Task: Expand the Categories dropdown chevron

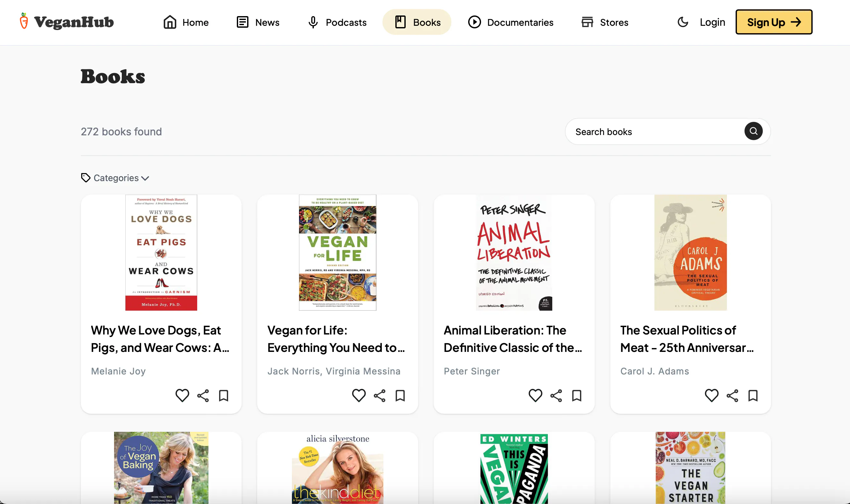Action: click(145, 178)
